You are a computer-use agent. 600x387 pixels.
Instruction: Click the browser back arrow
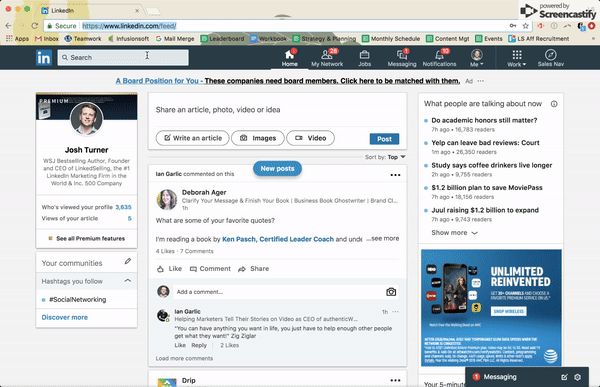click(8, 26)
